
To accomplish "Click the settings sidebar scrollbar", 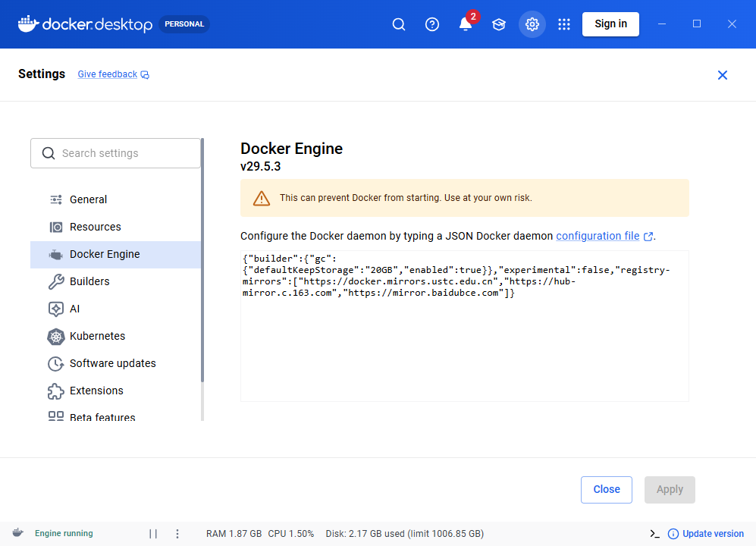I will (x=202, y=260).
